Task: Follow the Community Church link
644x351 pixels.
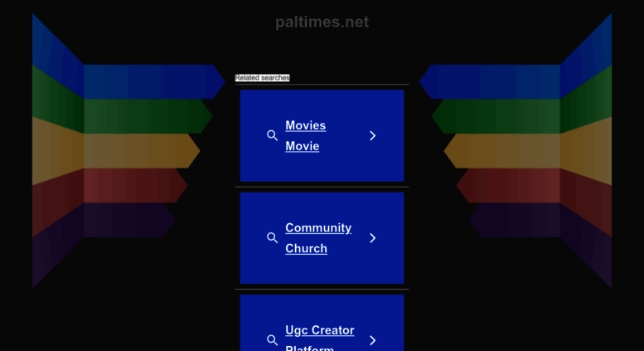Action: [318, 238]
